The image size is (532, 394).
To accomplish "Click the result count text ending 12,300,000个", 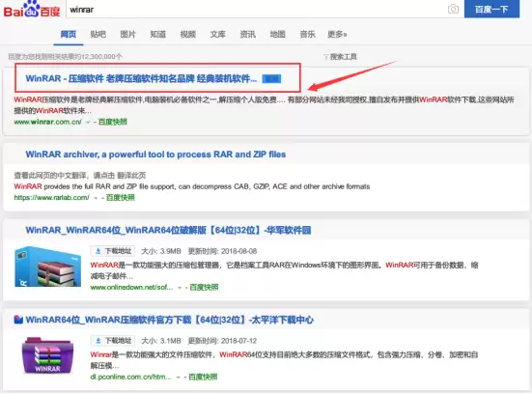I will (x=65, y=57).
